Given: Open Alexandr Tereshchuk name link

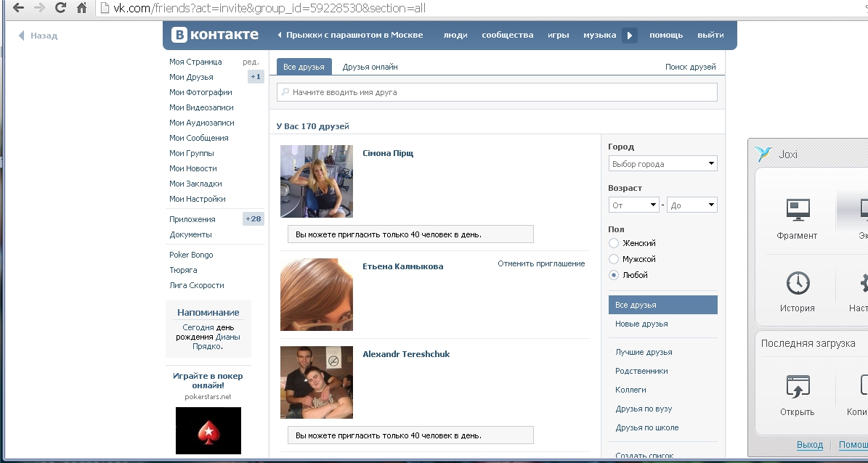Looking at the screenshot, I should (406, 354).
